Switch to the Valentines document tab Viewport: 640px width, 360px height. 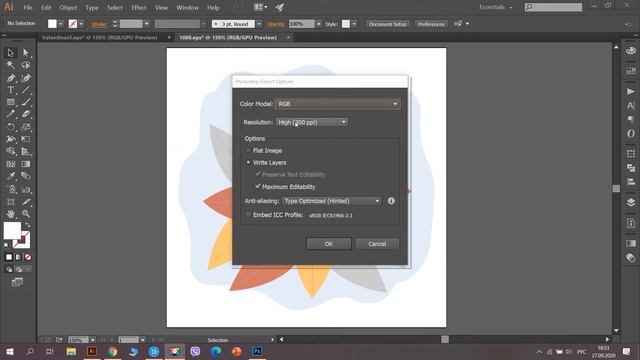pos(100,38)
